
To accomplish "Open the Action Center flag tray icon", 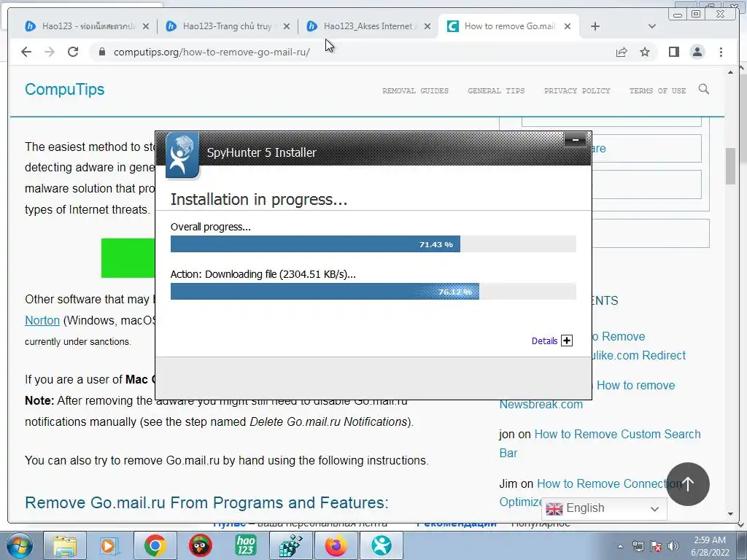I will [656, 546].
